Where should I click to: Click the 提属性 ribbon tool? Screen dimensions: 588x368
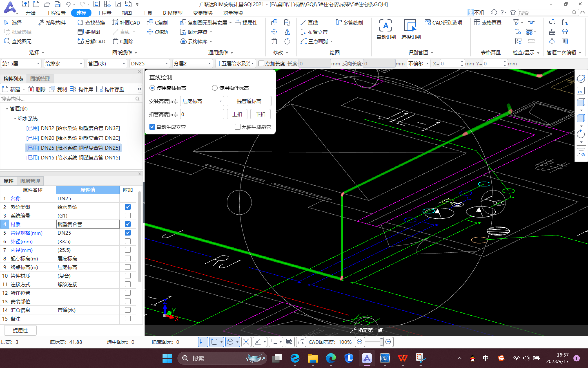click(x=246, y=23)
